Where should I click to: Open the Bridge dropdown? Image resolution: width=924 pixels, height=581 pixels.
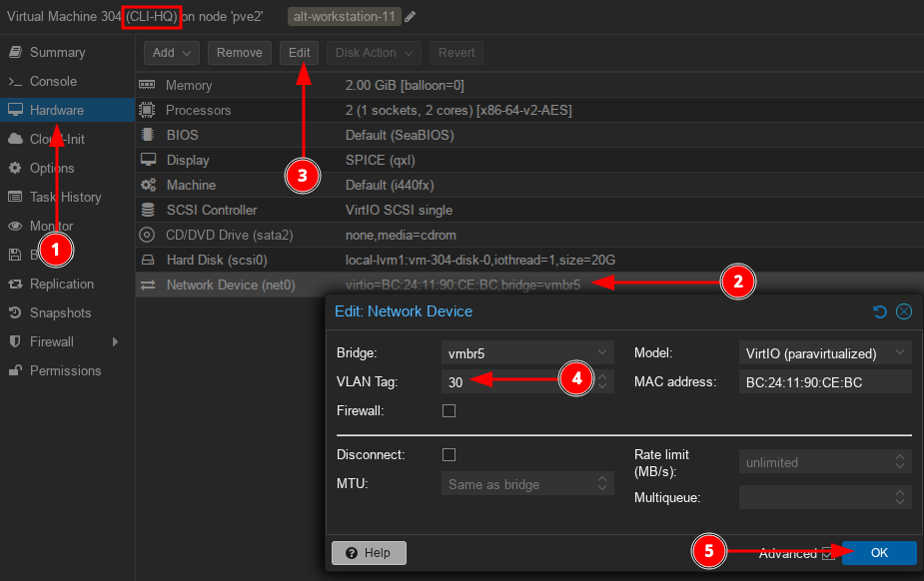click(x=602, y=352)
